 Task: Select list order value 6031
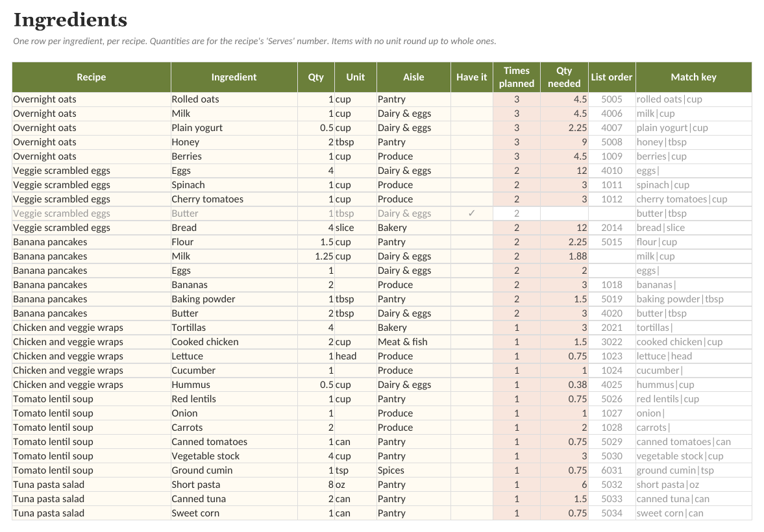point(611,470)
